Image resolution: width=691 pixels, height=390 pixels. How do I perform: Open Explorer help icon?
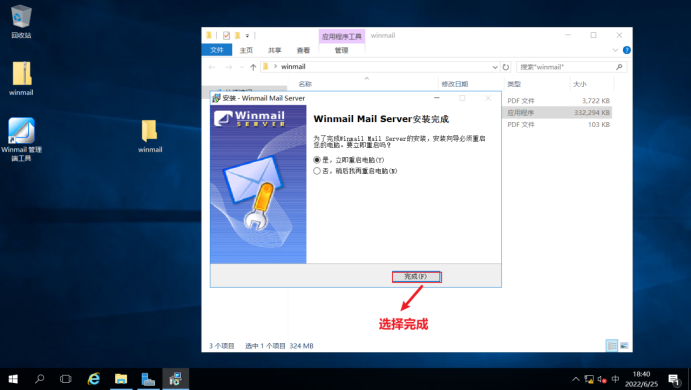coord(627,50)
